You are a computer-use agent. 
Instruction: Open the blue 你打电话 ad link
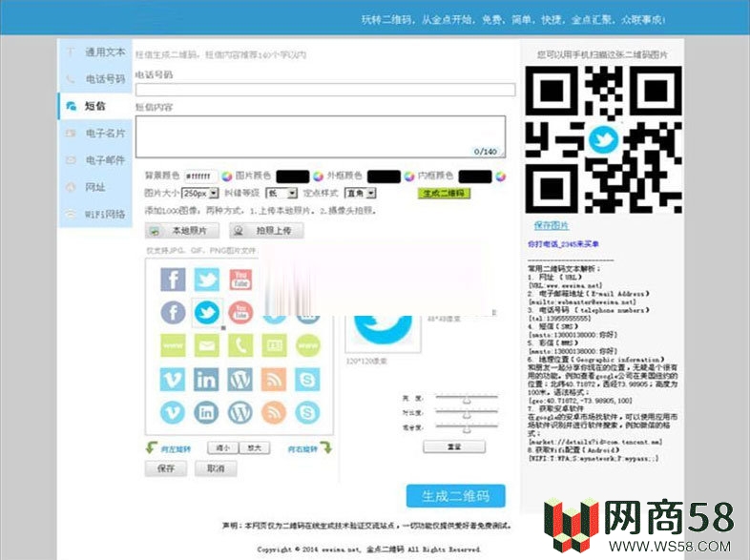pos(563,244)
